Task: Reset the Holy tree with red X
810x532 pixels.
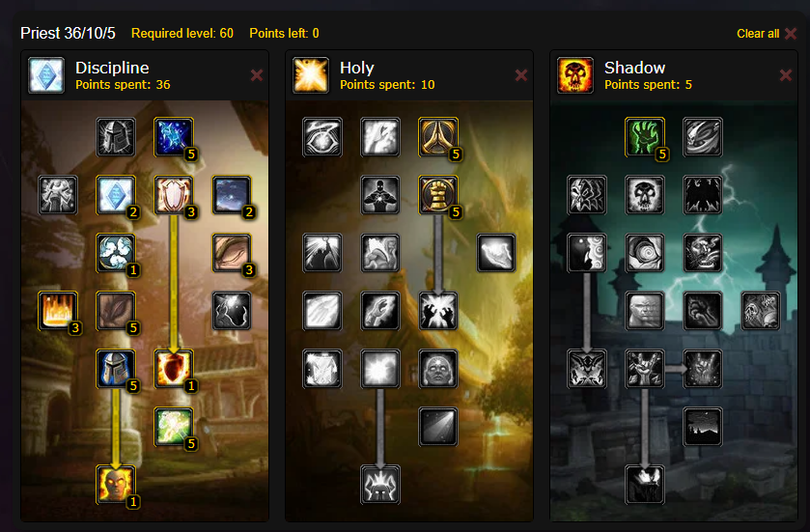Action: 521,75
